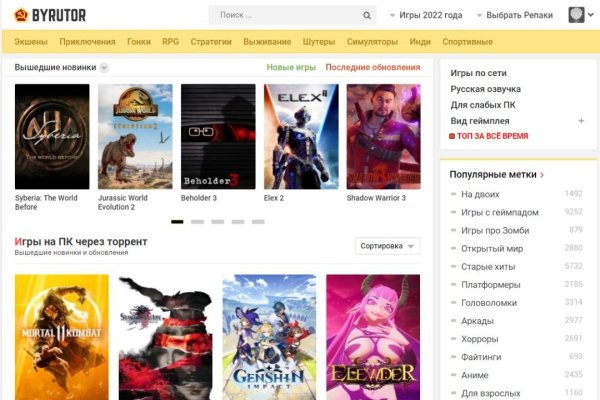Click the BYRUTOR logo icon
The width and height of the screenshot is (600, 400).
20,15
